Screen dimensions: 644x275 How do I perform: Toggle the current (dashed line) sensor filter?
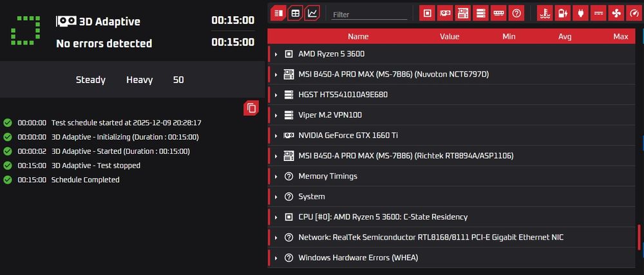click(x=598, y=14)
